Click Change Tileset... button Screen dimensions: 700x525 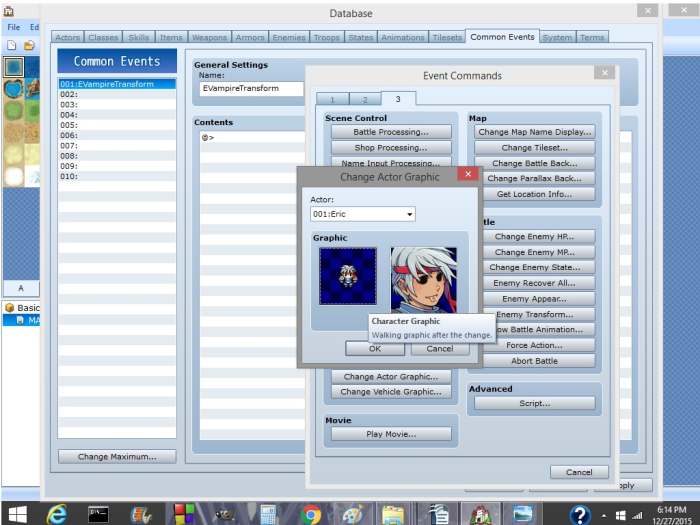click(534, 148)
